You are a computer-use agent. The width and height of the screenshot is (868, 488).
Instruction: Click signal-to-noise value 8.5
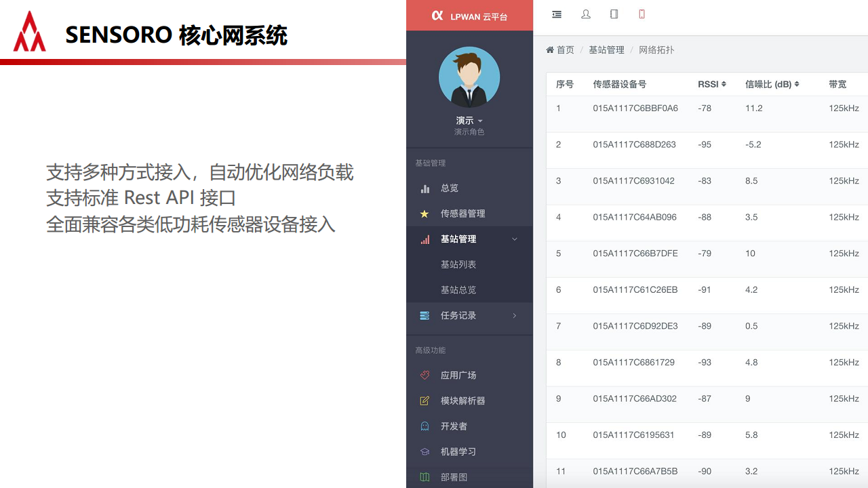point(751,181)
